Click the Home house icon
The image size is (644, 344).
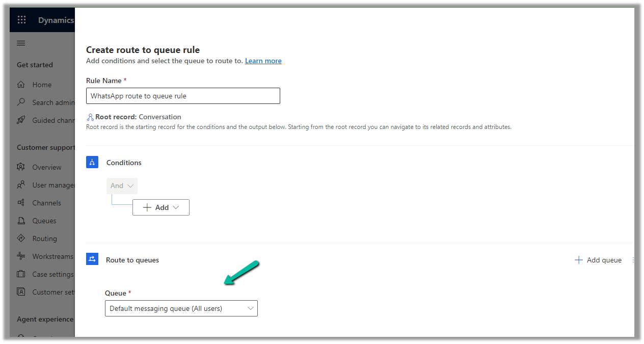coord(21,85)
